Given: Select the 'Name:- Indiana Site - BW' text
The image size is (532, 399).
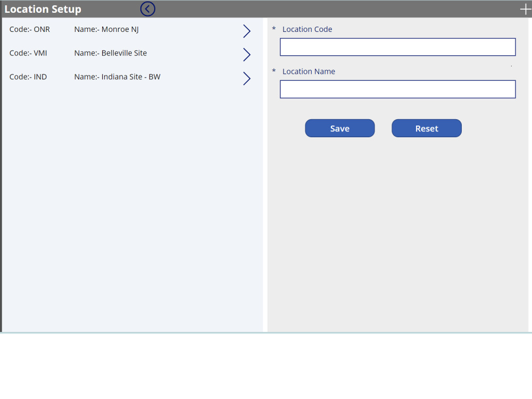Looking at the screenshot, I should click(118, 77).
